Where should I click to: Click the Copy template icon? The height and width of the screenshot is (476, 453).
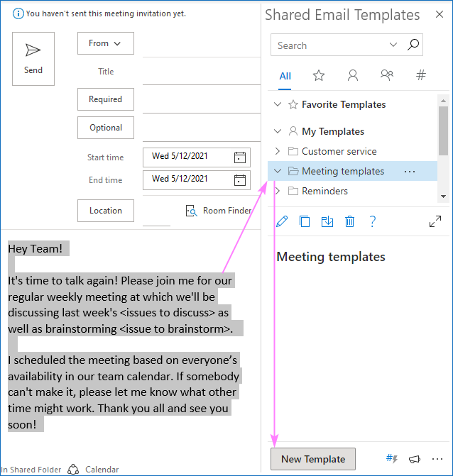point(305,221)
